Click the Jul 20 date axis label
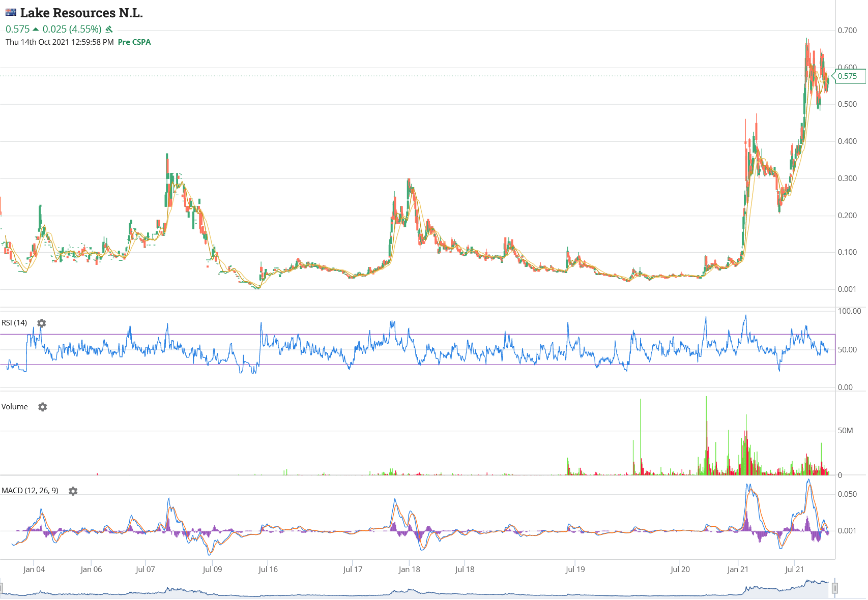The width and height of the screenshot is (868, 600). [680, 569]
